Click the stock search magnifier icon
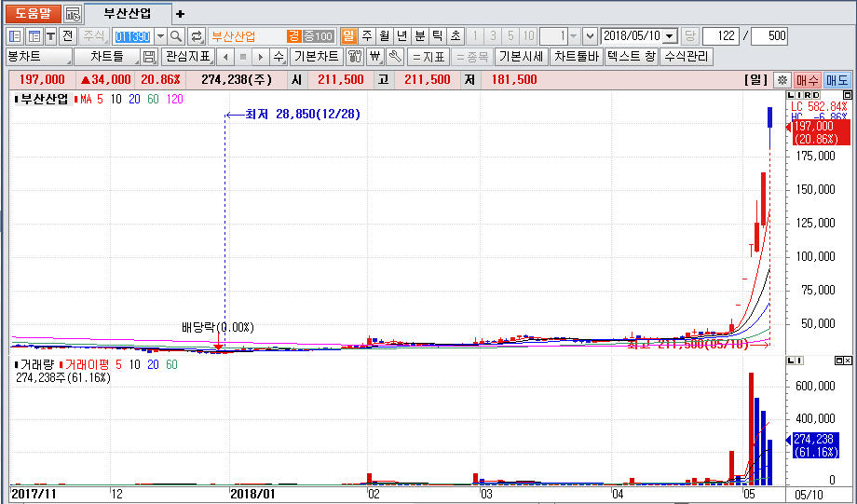This screenshot has width=857, height=504. (x=176, y=36)
